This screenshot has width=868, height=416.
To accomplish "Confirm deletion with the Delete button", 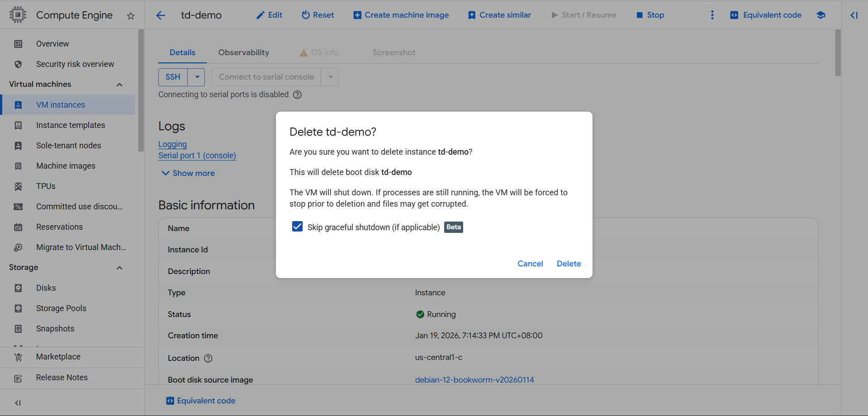I will pos(569,264).
